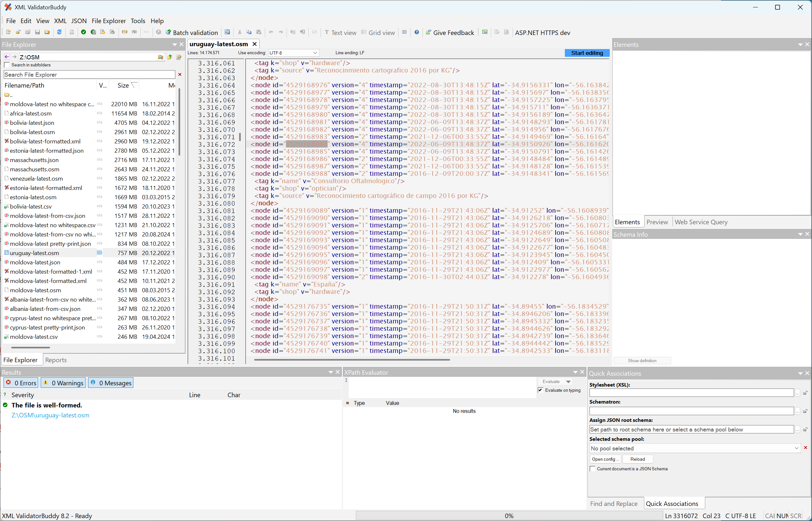Click the Assign JSON root schema input field
The width and height of the screenshot is (812, 521).
(x=691, y=429)
